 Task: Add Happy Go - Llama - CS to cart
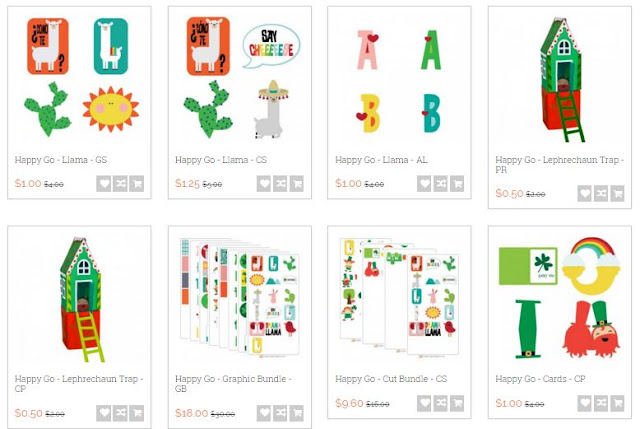coord(297,184)
